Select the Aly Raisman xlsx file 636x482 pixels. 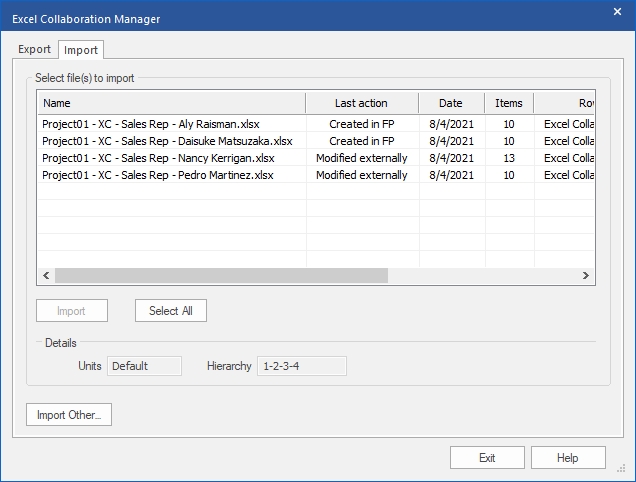click(151, 124)
